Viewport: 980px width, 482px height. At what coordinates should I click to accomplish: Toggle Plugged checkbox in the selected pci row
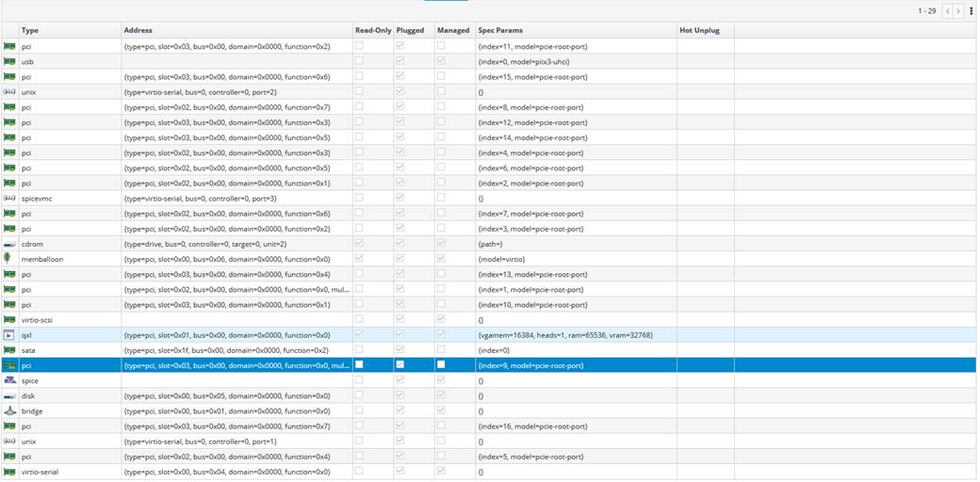[400, 365]
